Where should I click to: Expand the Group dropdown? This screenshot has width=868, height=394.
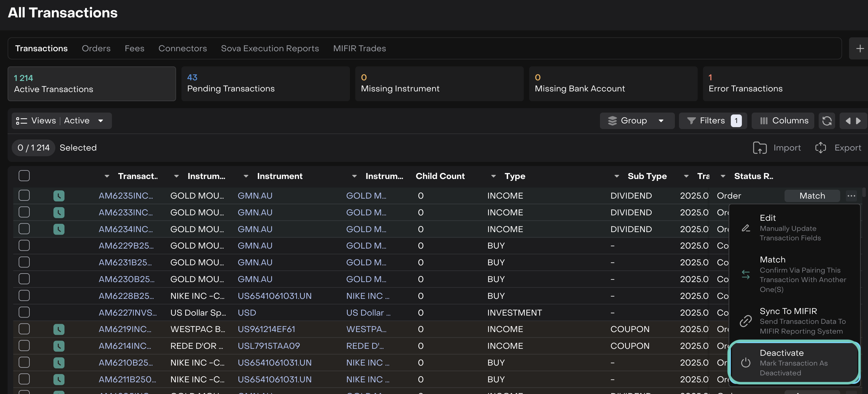[637, 121]
